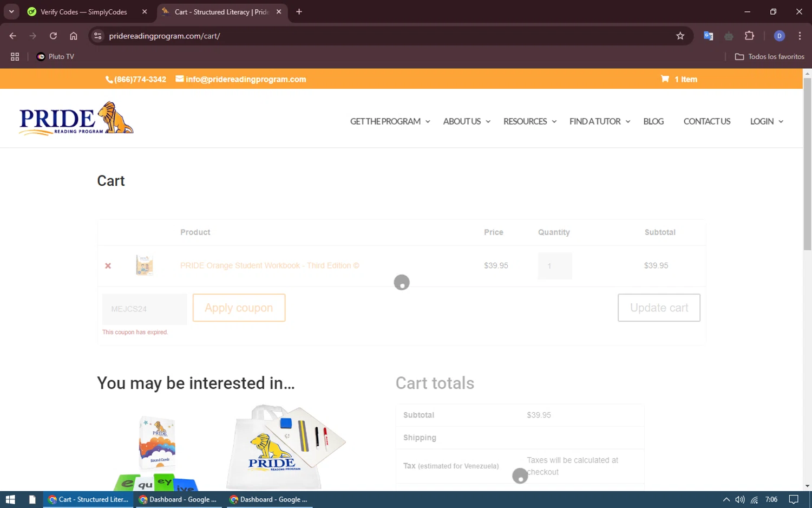Open the Chrome three-dot menu
This screenshot has width=812, height=508.
[800, 36]
